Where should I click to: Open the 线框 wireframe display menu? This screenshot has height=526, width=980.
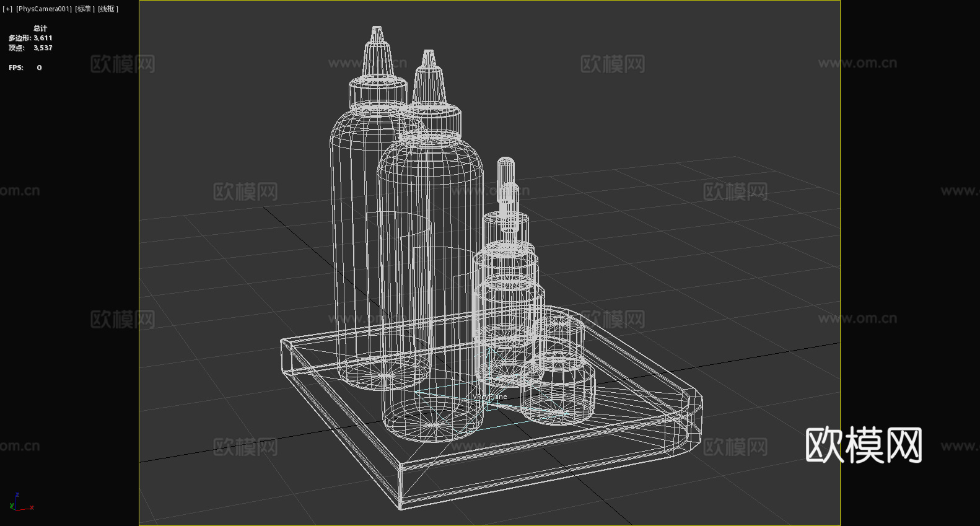point(108,9)
